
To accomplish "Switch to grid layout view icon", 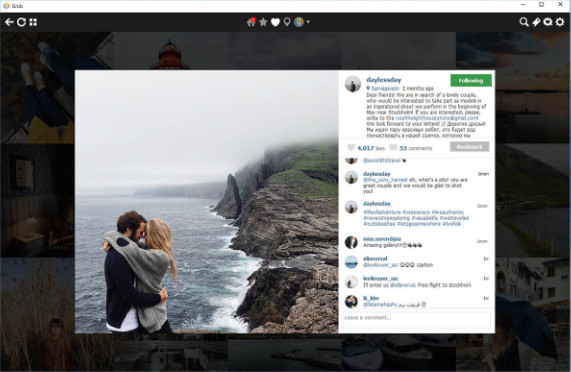I will tap(33, 22).
